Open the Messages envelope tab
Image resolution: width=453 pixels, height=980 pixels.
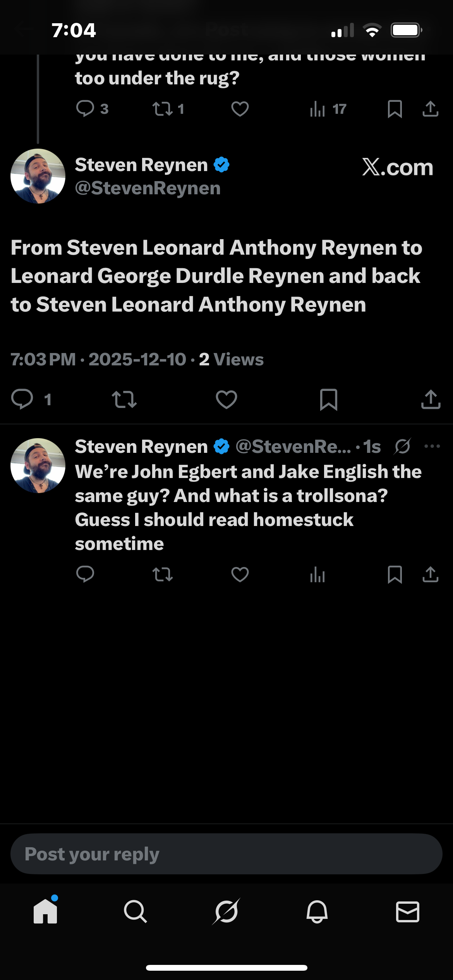tap(407, 911)
